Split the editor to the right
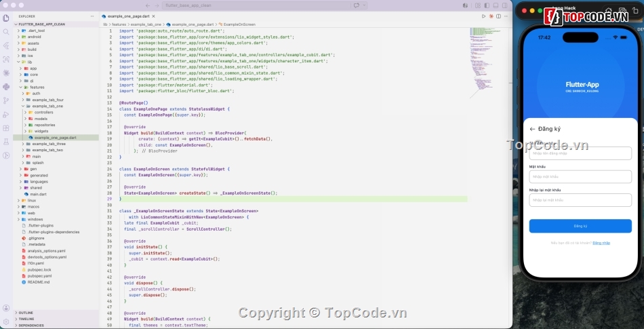 pos(498,16)
